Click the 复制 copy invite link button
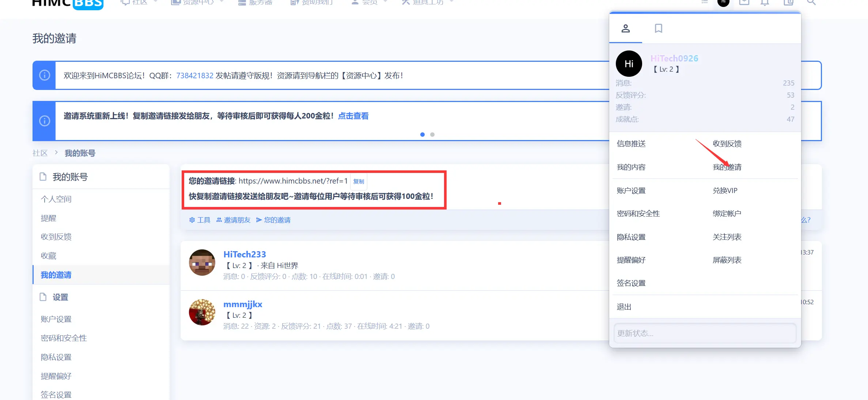868x400 pixels. coord(359,181)
